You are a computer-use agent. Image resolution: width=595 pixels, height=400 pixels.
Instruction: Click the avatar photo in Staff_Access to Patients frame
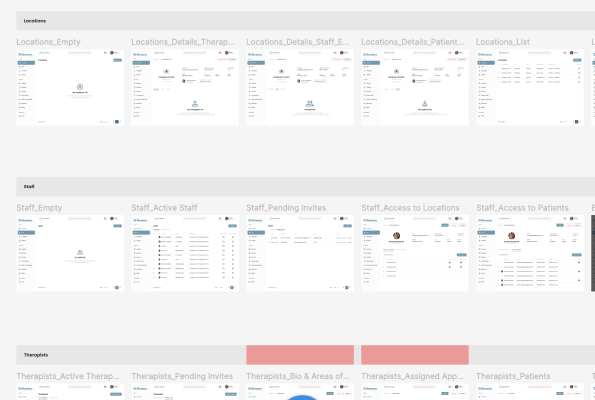[x=512, y=236]
